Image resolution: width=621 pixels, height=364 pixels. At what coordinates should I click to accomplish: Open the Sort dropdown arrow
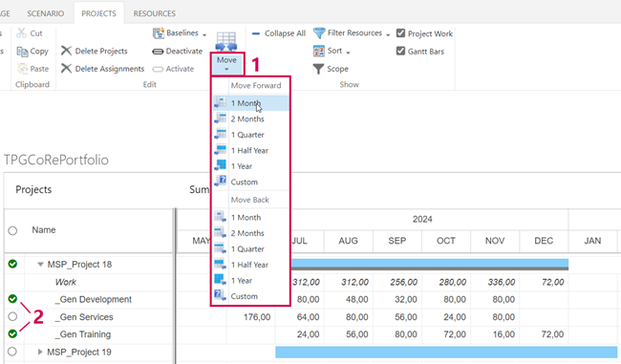pos(348,53)
